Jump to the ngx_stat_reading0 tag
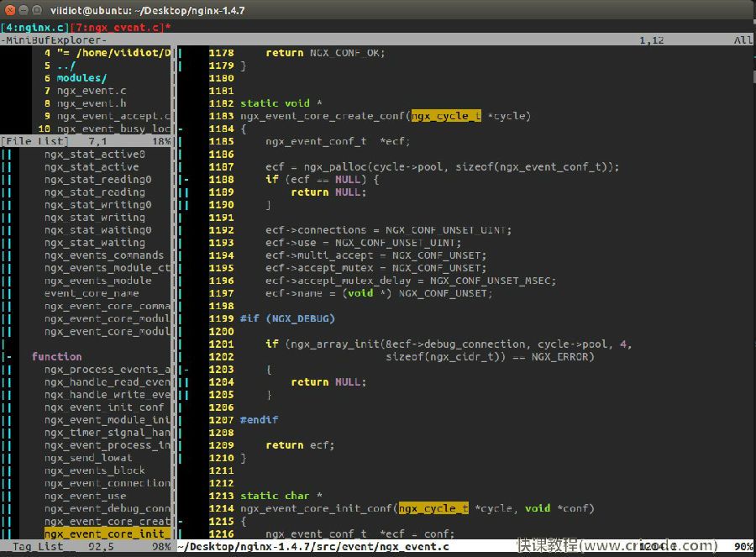Viewport: 756px width, 557px height. click(x=97, y=180)
